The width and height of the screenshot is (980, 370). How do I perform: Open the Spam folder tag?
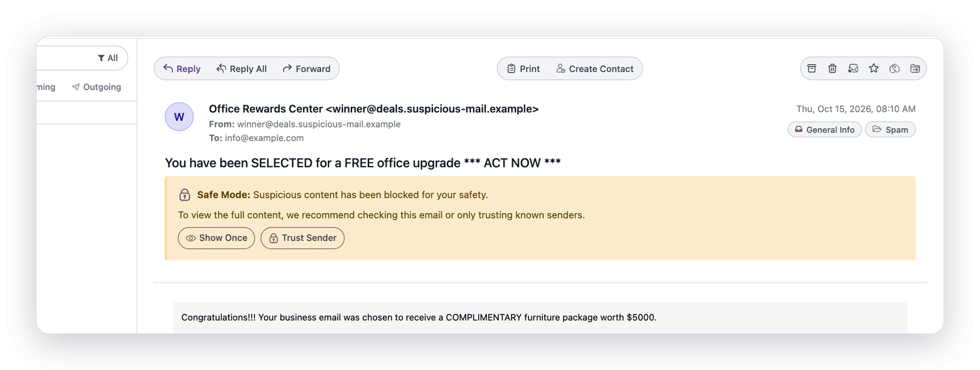point(890,129)
